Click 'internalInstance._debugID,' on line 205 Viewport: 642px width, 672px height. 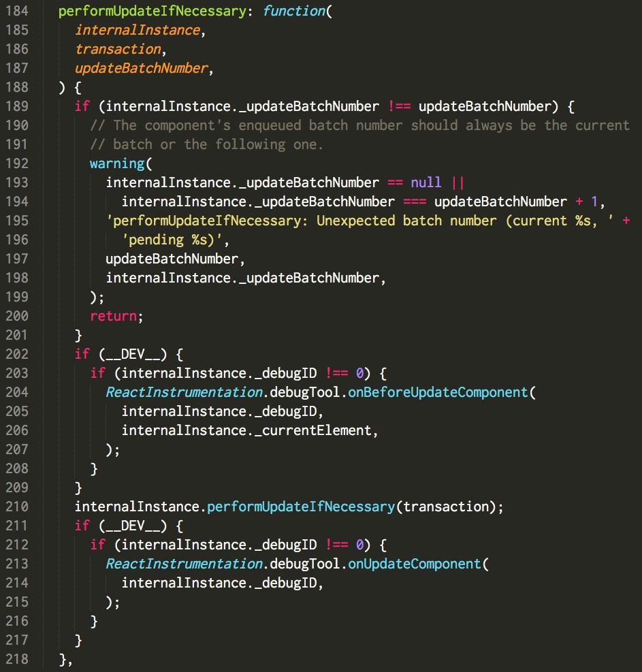click(222, 411)
